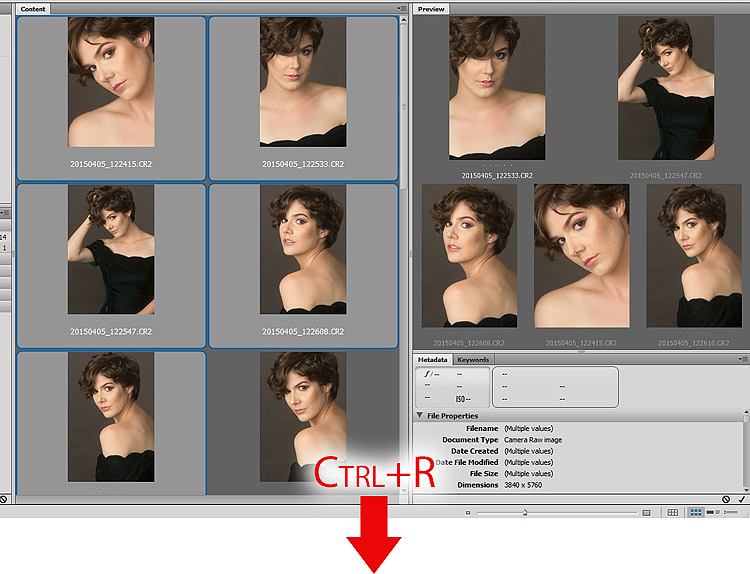This screenshot has height=574, width=750.
Task: Switch to view content as details
Action: pyautogui.click(x=712, y=512)
